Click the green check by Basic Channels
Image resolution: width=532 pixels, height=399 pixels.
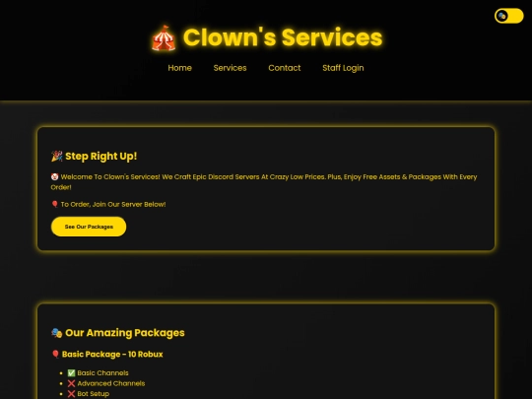pos(71,372)
